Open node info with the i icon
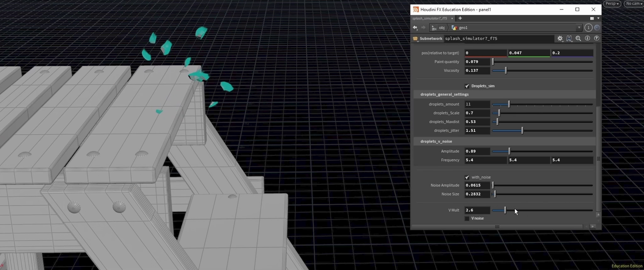Screen dimensions: 644x270 pos(587,38)
